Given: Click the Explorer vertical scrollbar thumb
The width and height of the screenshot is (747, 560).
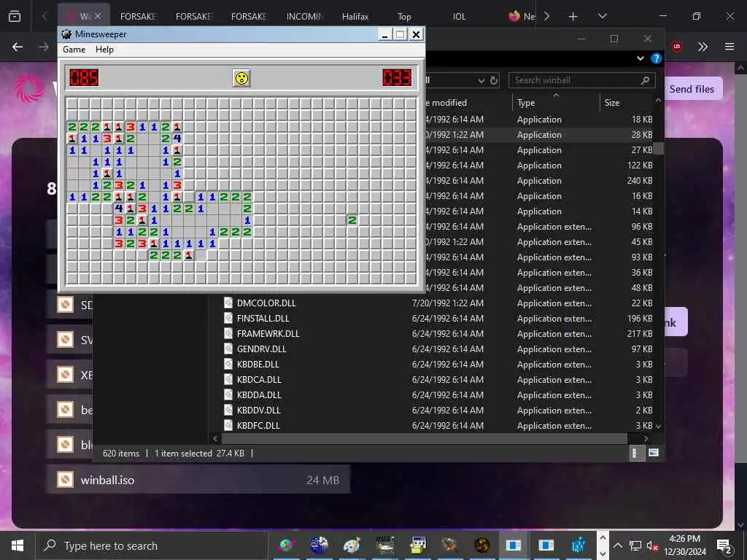Looking at the screenshot, I should 659,148.
